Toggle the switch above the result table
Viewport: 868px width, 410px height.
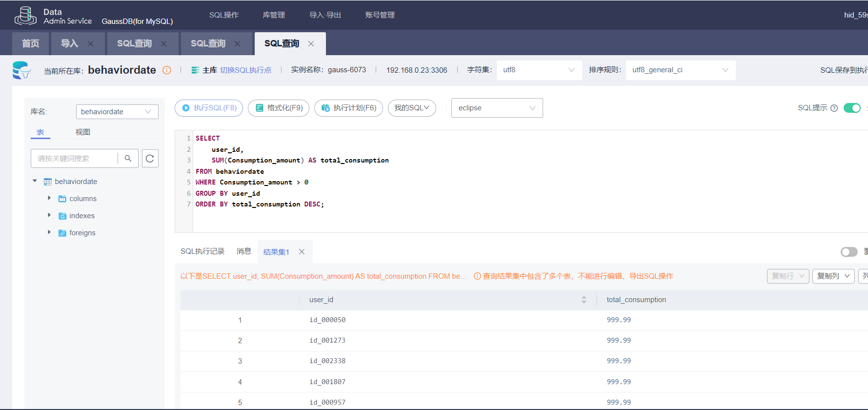[849, 252]
